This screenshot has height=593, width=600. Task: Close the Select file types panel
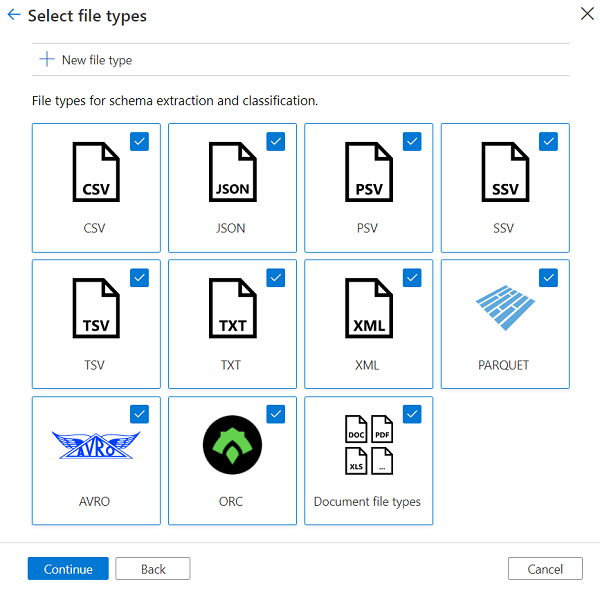[x=587, y=14]
